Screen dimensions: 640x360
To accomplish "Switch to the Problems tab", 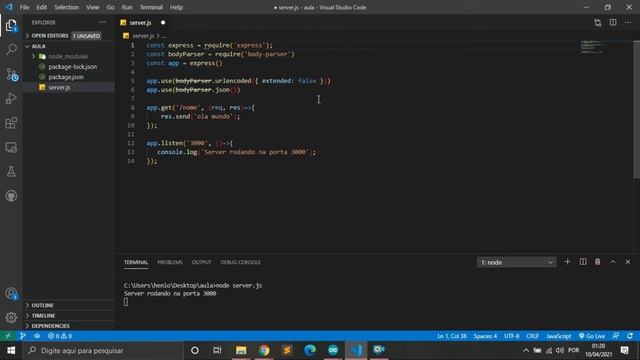I will (170, 262).
